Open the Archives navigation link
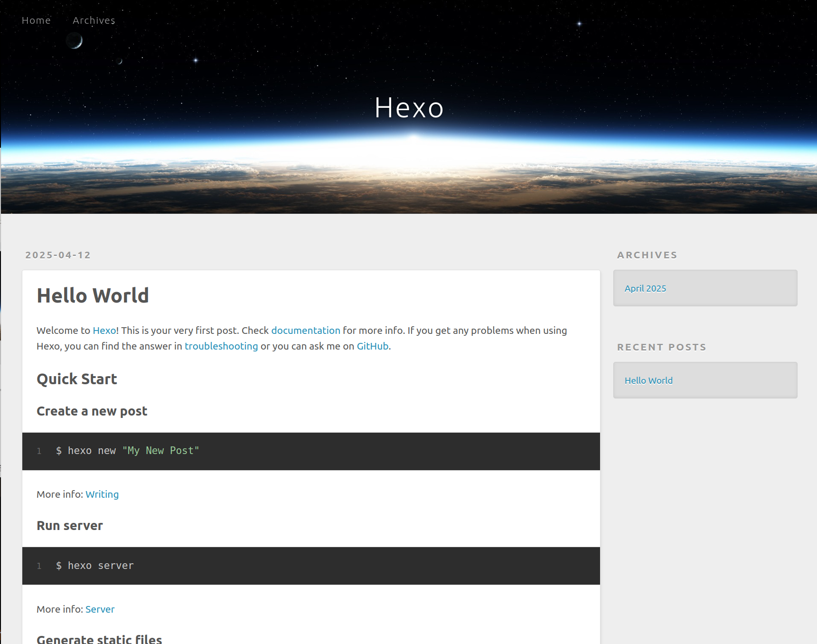Screen dimensions: 817x644 [94, 20]
